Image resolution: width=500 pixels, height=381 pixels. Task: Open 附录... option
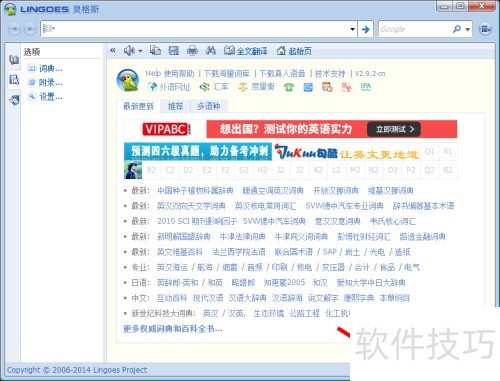pyautogui.click(x=45, y=83)
